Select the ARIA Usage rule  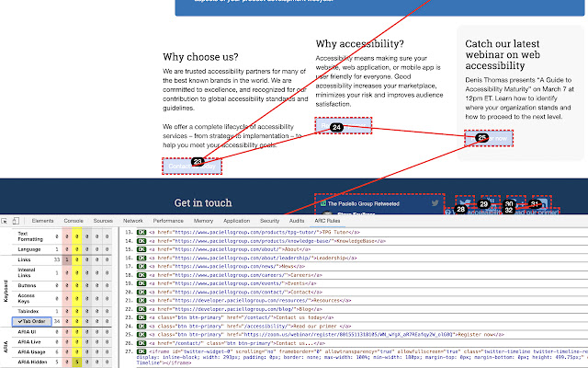(31, 352)
